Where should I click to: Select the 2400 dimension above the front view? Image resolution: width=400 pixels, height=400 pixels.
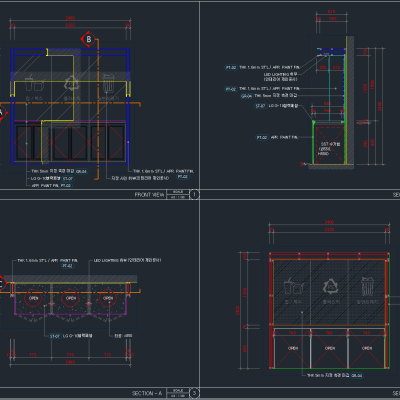coord(70,18)
